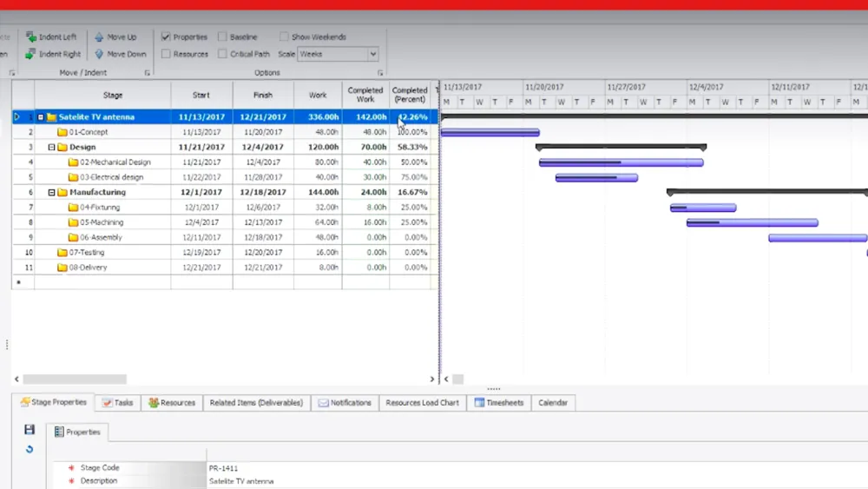The width and height of the screenshot is (868, 489).
Task: Open the Calendar tab
Action: (x=552, y=403)
